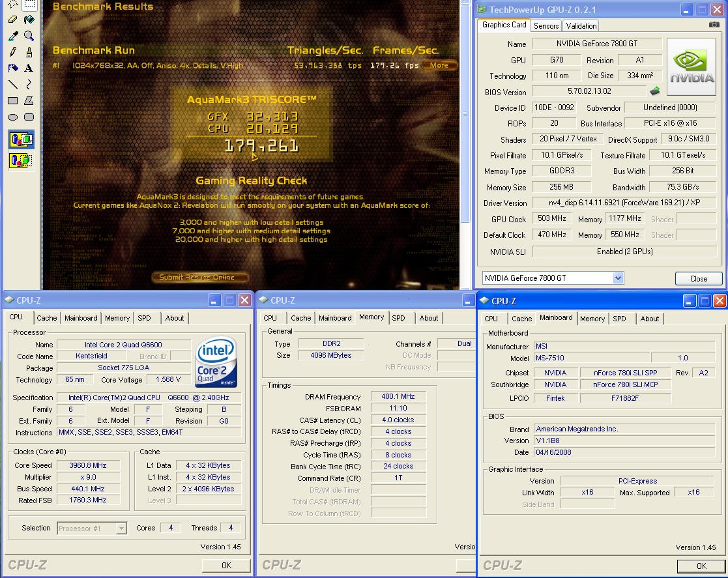Select the Airbrush spray can tool
Image resolution: width=728 pixels, height=578 pixels.
[x=13, y=68]
